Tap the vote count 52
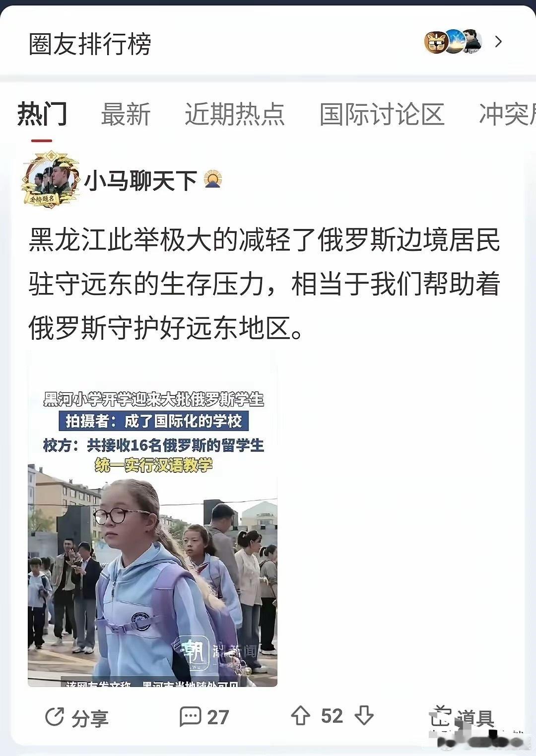 click(332, 716)
